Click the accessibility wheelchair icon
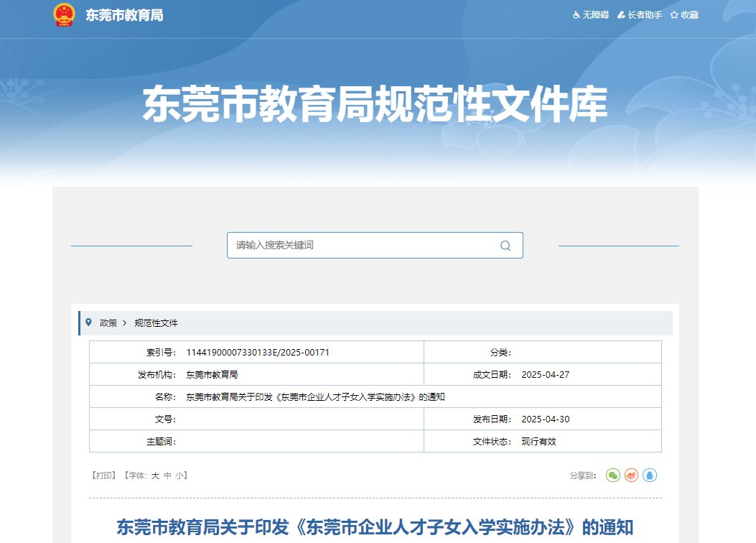This screenshot has width=756, height=543. (x=577, y=15)
